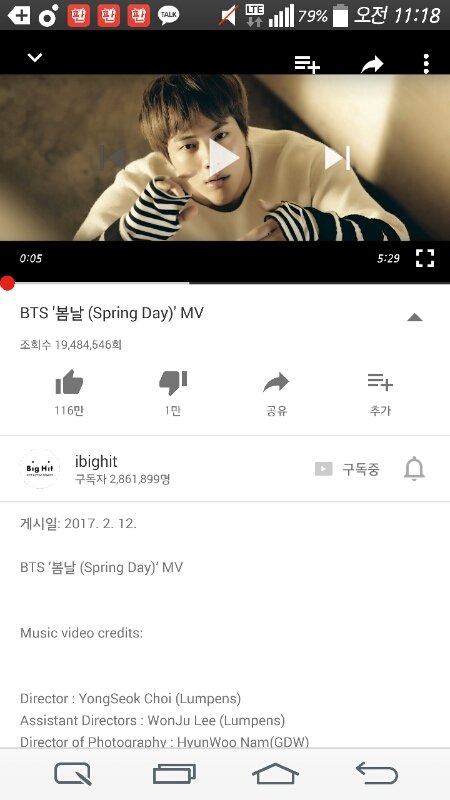Skip to the next video

(x=337, y=158)
